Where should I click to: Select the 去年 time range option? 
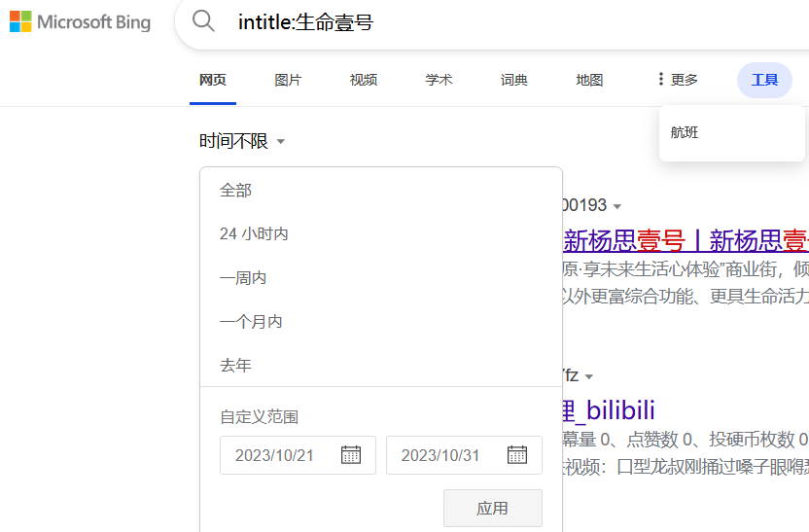(x=235, y=365)
